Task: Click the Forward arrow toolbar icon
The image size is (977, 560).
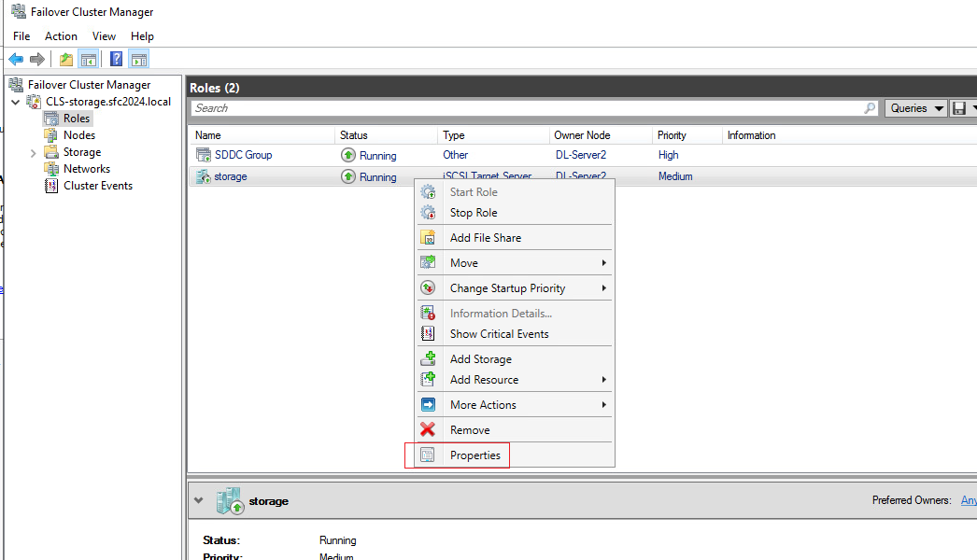Action: (x=37, y=59)
